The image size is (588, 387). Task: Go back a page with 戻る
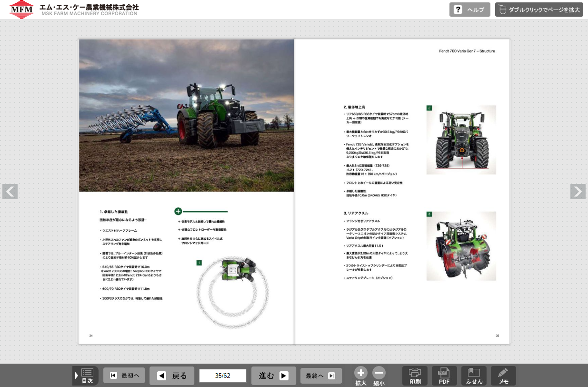(172, 376)
